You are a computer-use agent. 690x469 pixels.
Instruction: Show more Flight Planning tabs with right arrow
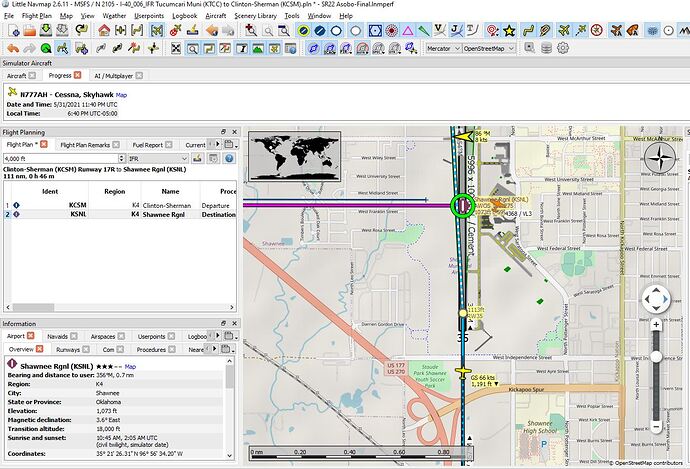[217, 144]
